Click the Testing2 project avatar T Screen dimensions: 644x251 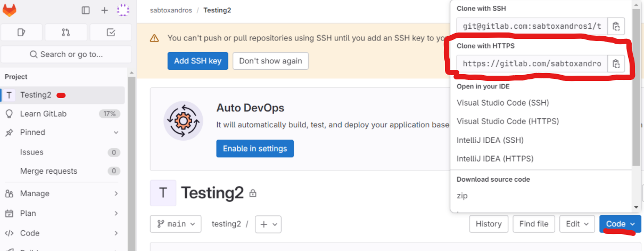click(163, 193)
